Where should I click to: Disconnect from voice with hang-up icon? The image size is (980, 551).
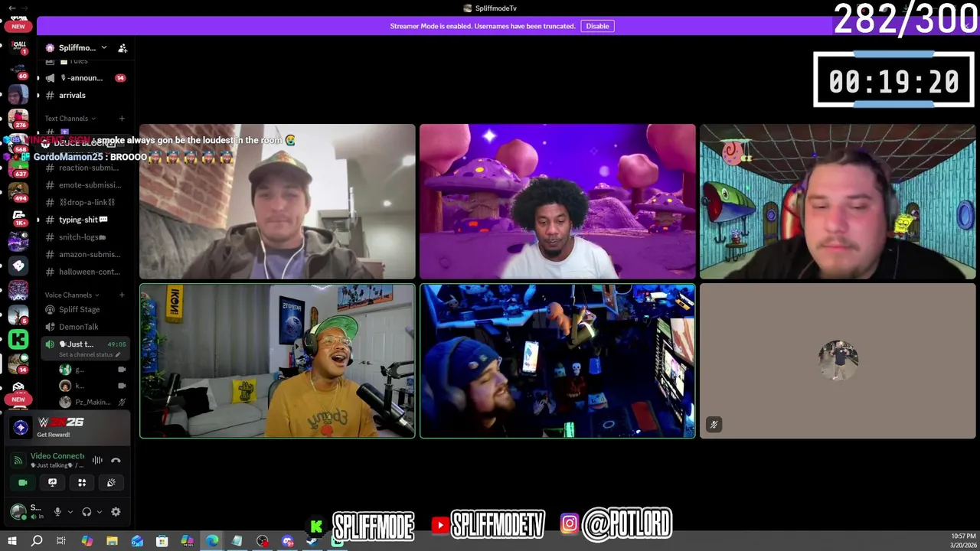pos(116,460)
